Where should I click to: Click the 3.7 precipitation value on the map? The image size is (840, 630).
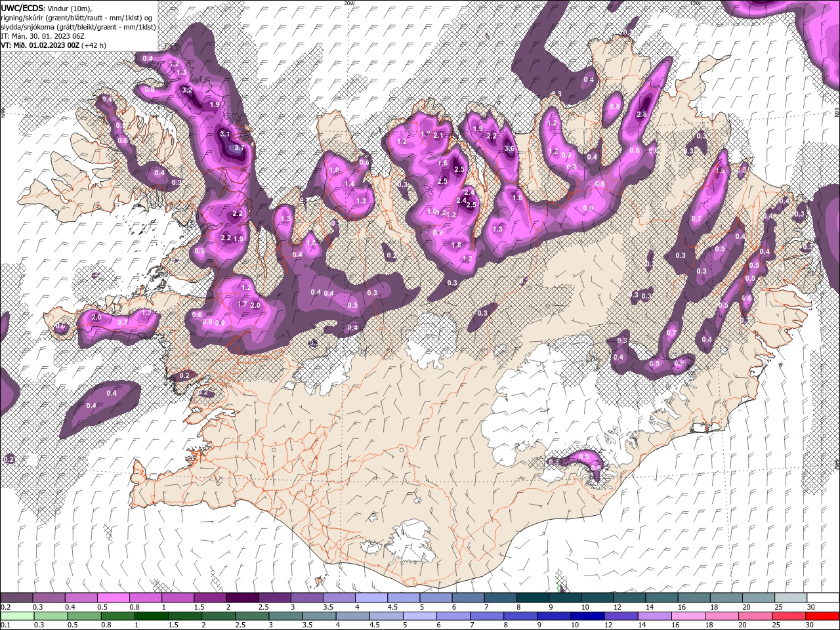click(x=239, y=148)
